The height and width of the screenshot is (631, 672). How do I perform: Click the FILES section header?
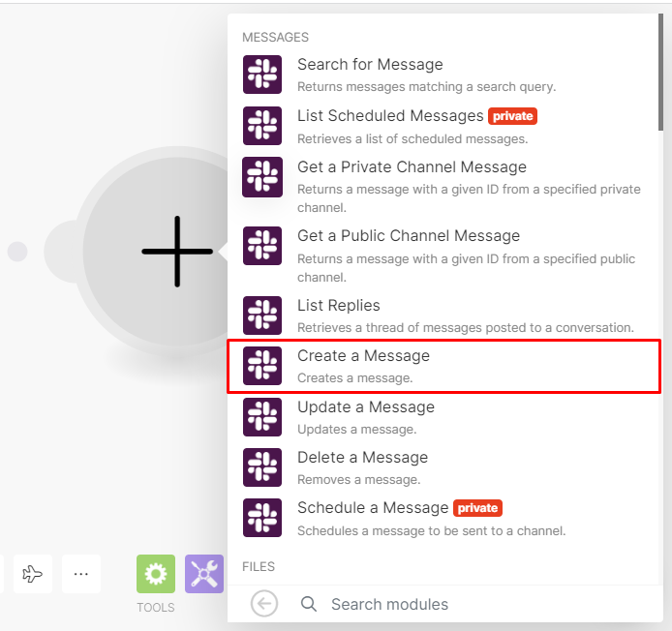pos(259,567)
